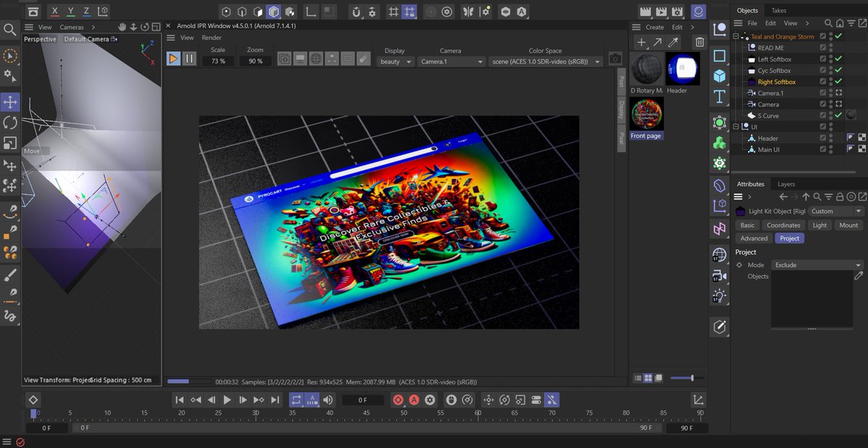Open the Render menu in IPR window
Screen dimensions: 868x448
[x=212, y=38]
